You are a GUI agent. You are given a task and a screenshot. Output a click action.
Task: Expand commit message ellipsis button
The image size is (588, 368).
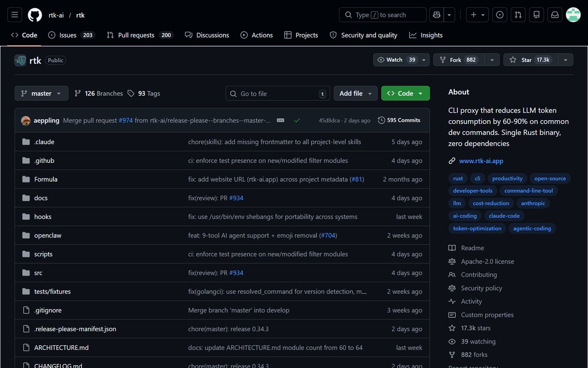pos(280,120)
